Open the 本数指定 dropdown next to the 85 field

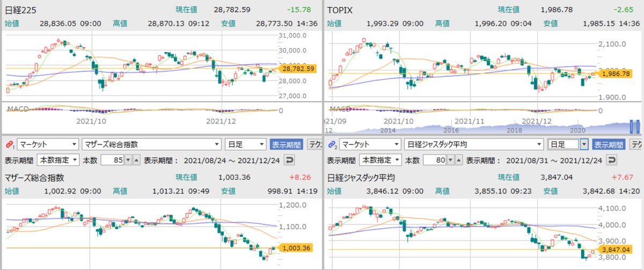[x=57, y=160]
